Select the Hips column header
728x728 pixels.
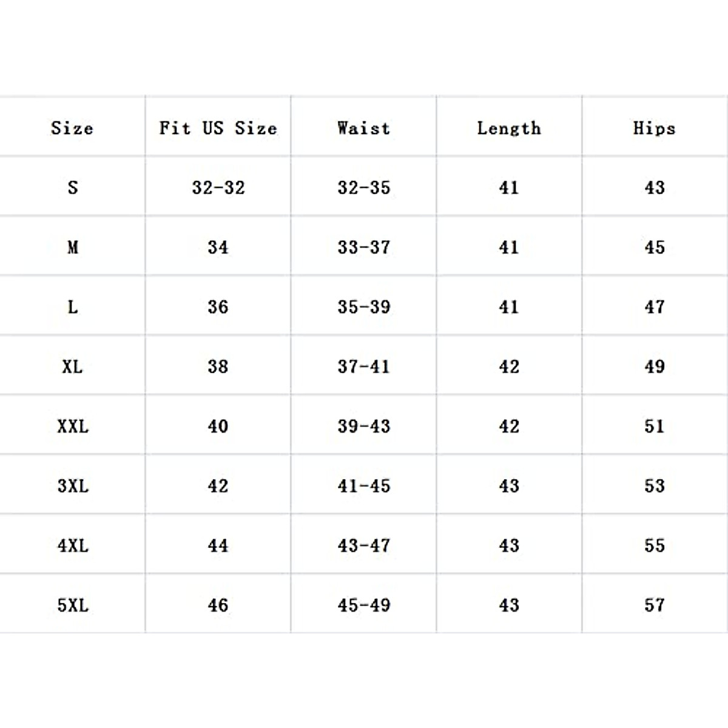pos(654,128)
